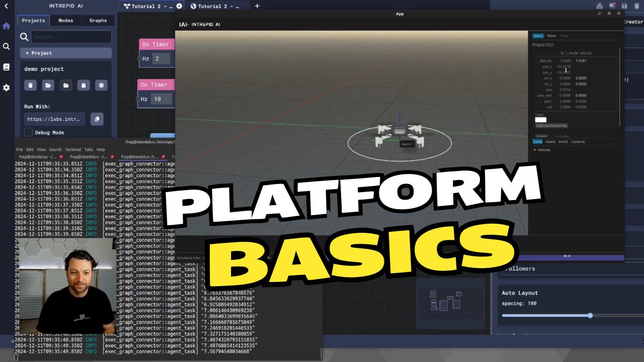Click the clipboard icon under demo project
The width and height of the screenshot is (644, 362).
tap(84, 85)
